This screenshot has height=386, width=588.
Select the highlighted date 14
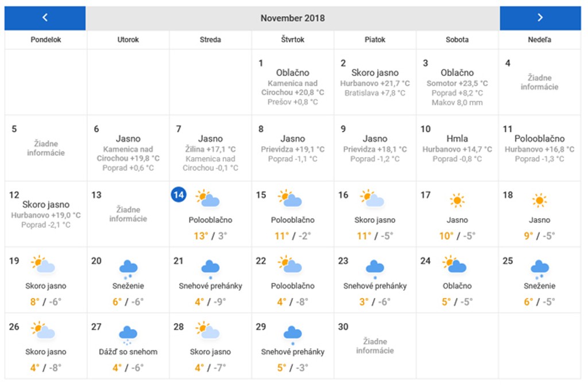pos(179,195)
